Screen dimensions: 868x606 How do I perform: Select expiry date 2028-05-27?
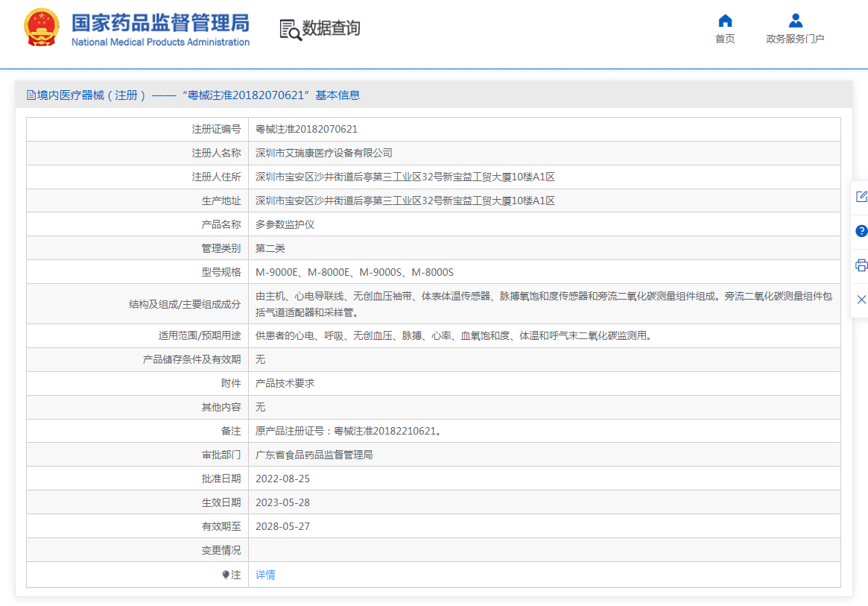(x=282, y=526)
